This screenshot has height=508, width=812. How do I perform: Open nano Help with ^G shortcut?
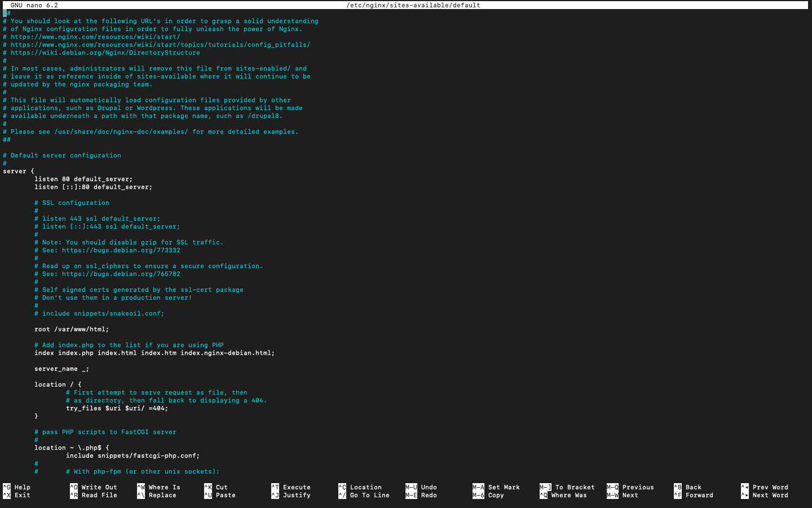(x=17, y=487)
